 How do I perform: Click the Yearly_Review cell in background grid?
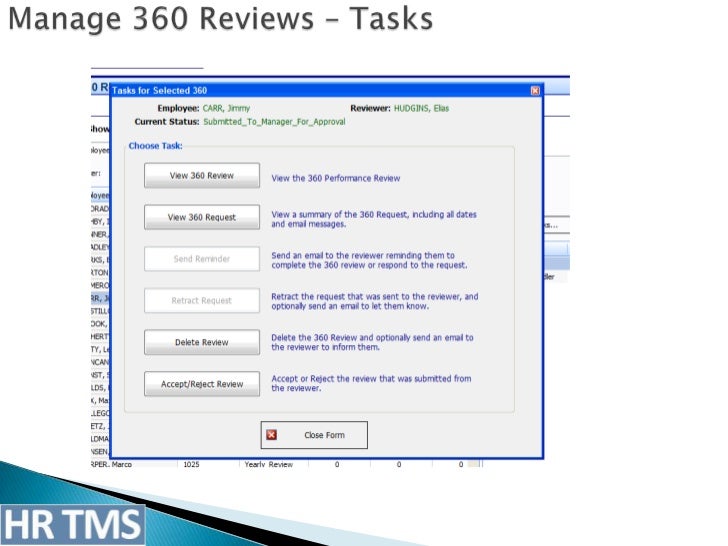(269, 464)
